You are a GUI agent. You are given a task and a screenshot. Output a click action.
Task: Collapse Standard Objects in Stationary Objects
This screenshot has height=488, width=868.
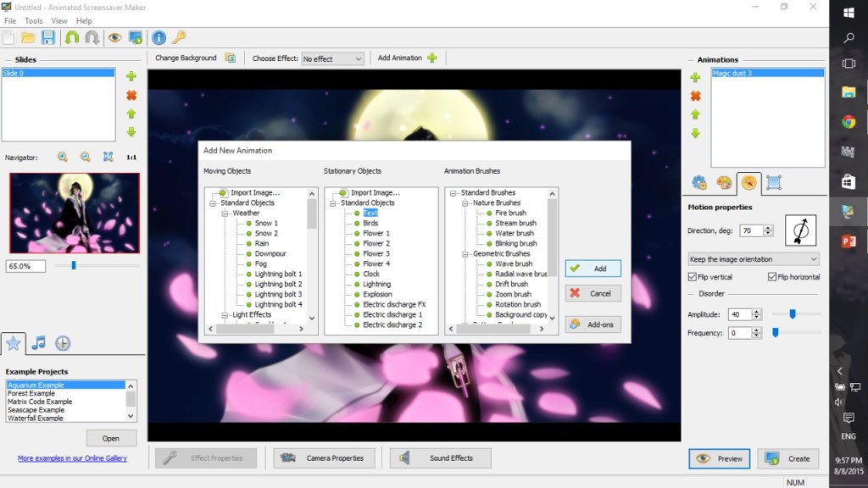click(333, 203)
